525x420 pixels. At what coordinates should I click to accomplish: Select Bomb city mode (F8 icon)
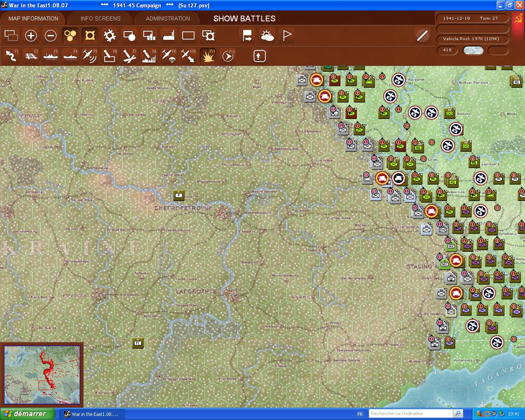coord(149,56)
